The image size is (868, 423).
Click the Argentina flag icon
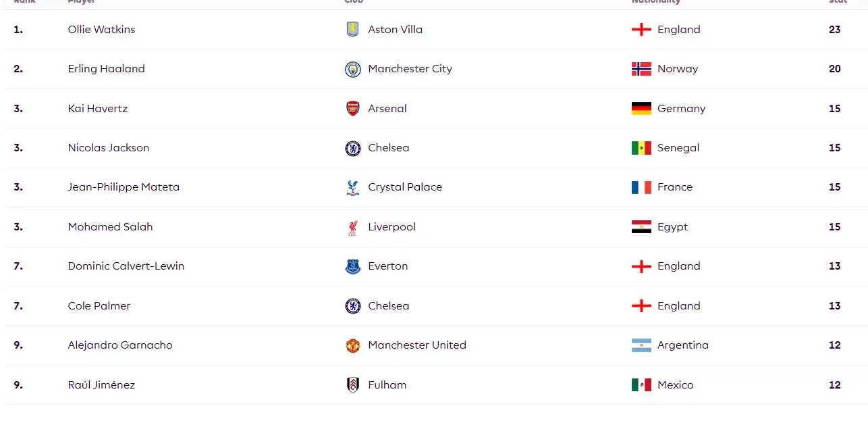point(641,345)
